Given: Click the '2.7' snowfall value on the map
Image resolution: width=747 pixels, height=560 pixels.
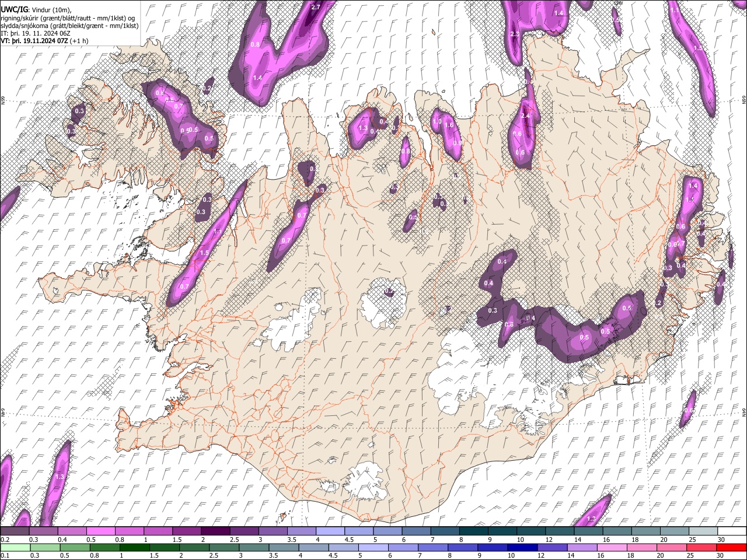Looking at the screenshot, I should [x=316, y=7].
